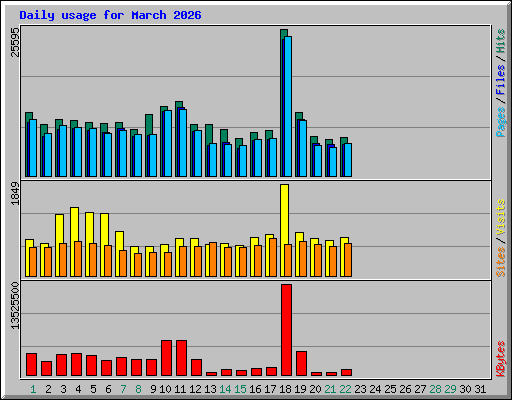This screenshot has height=400, width=512.
Task: Select the 25595 axis value
Action: (15, 42)
